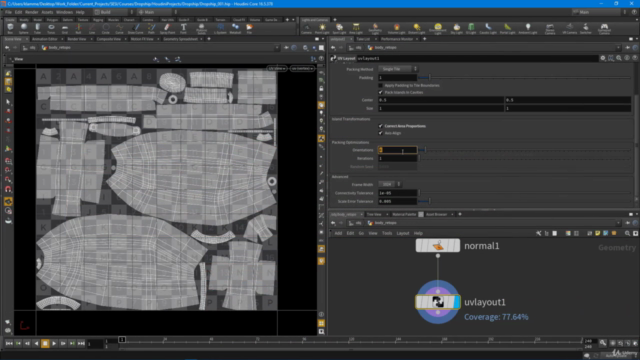Open parameter pane gear menu
The width and height of the screenshot is (640, 360).
point(603,58)
